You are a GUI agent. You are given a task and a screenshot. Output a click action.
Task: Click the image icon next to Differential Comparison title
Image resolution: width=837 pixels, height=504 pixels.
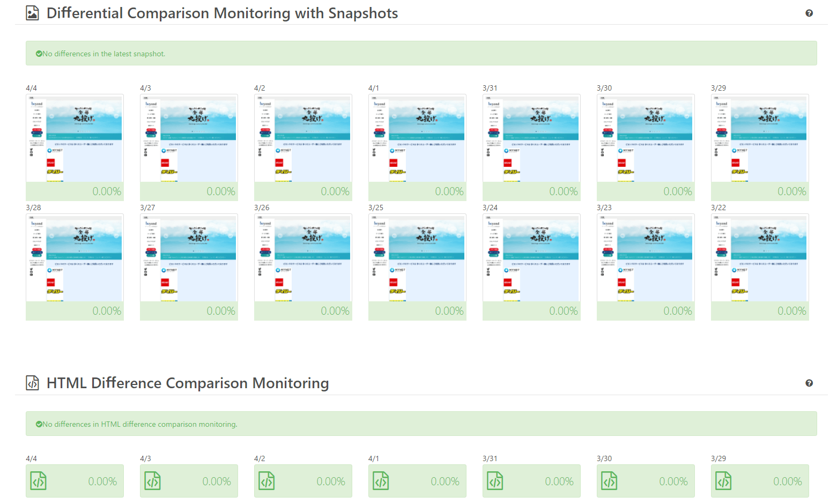coord(33,13)
